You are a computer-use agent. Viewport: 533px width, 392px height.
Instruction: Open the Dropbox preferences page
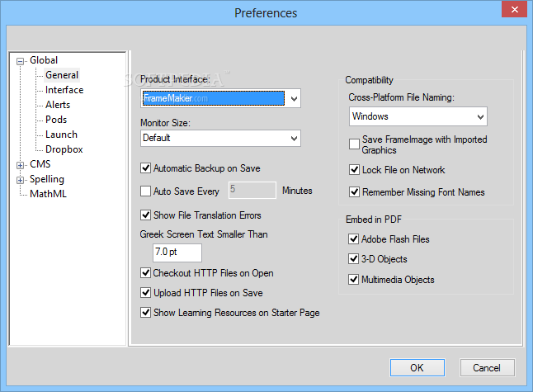64,149
